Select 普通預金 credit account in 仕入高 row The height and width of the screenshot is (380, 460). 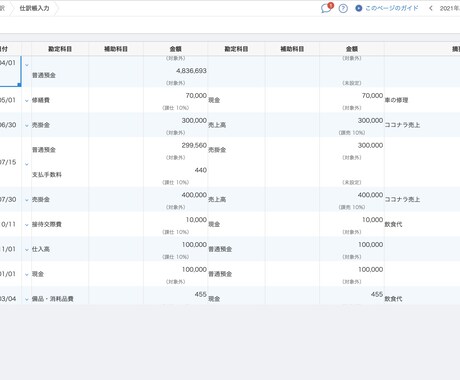220,249
